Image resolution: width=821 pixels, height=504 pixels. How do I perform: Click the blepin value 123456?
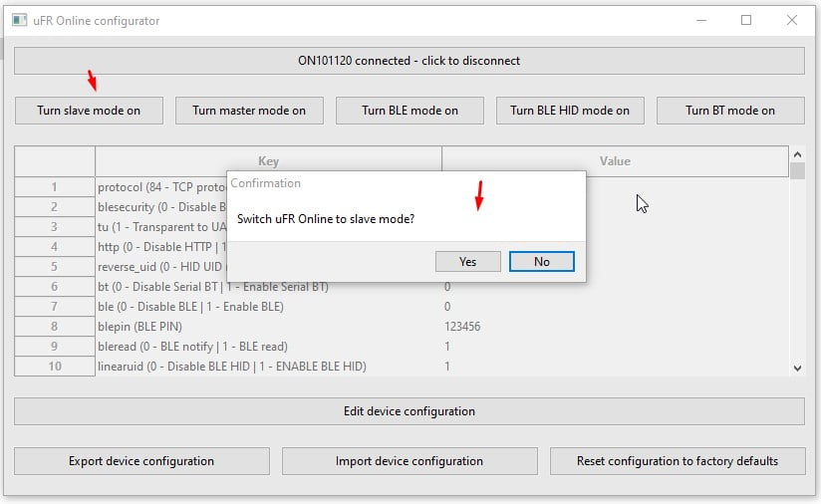pos(462,327)
